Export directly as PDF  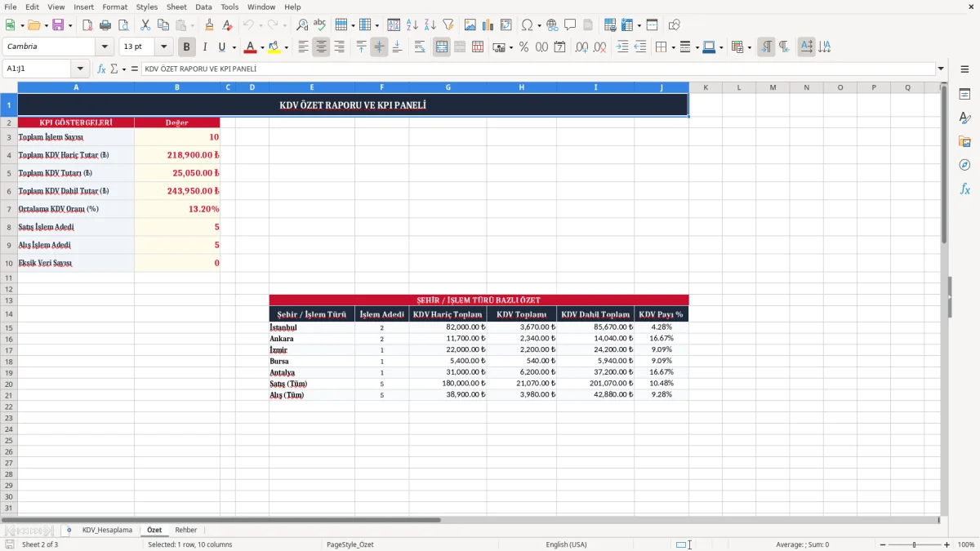click(87, 25)
